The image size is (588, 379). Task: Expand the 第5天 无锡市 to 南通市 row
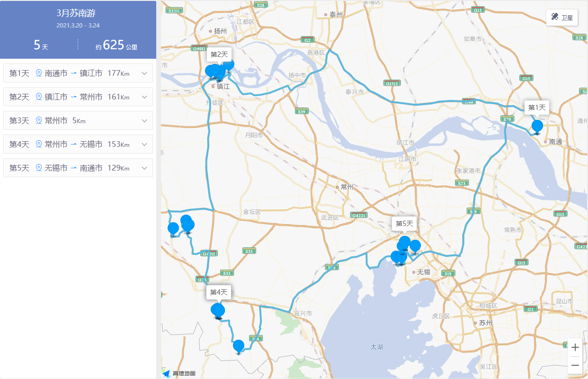pyautogui.click(x=144, y=168)
